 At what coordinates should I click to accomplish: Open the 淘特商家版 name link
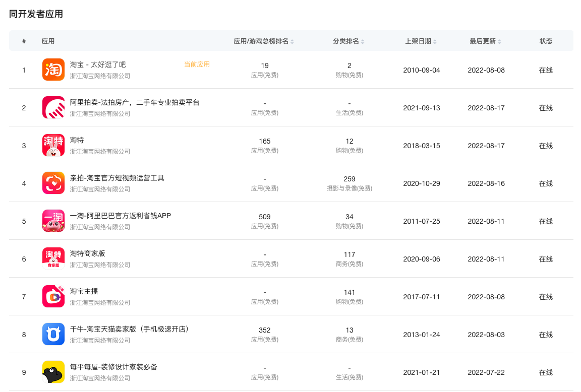[87, 253]
